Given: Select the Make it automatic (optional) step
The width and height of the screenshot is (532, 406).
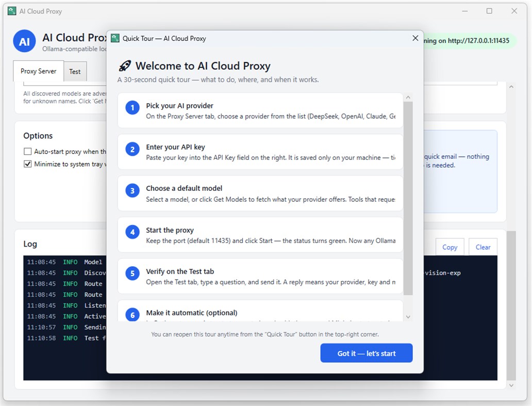Looking at the screenshot, I should [260, 311].
